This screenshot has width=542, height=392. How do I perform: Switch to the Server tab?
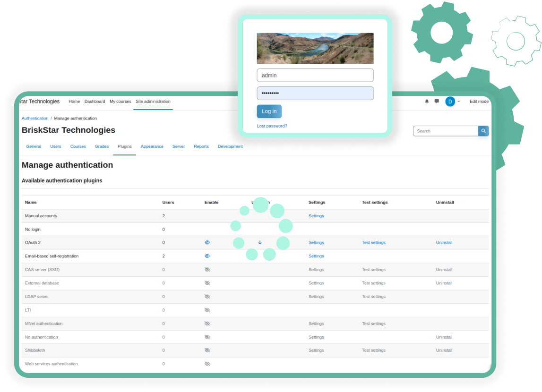coord(178,146)
